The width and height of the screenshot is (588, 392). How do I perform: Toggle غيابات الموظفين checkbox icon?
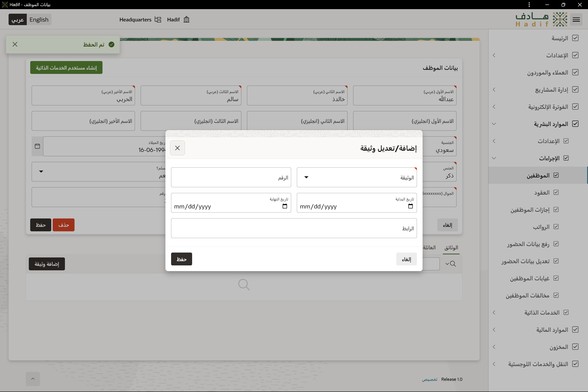click(x=556, y=278)
